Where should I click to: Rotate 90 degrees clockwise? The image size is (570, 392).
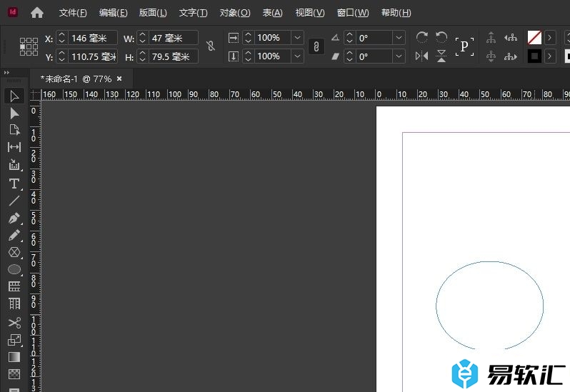[421, 37]
